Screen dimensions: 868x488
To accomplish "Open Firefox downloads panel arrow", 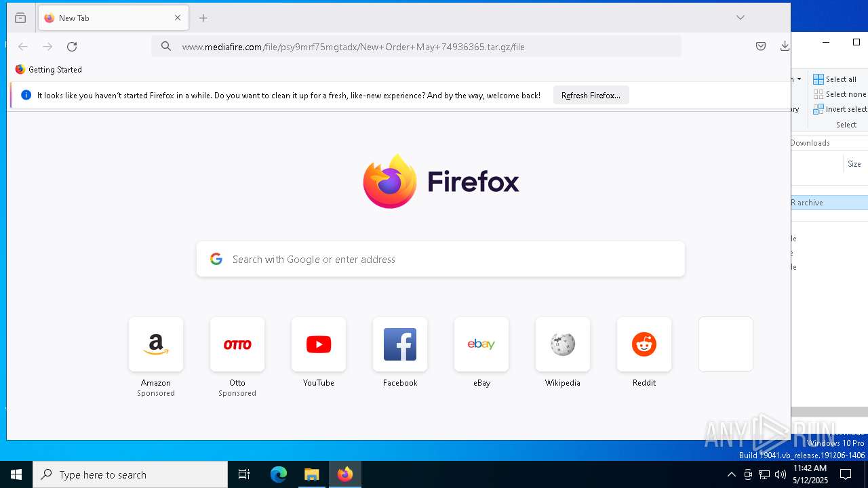I will click(785, 47).
